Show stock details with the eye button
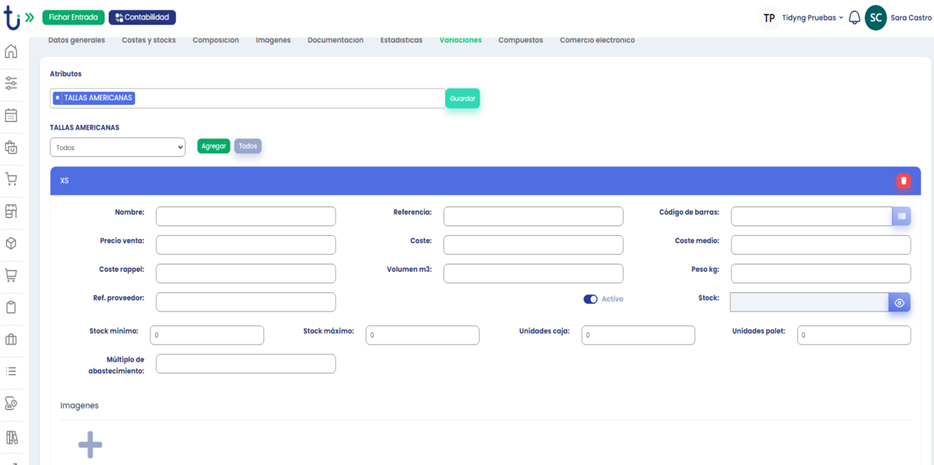Image resolution: width=934 pixels, height=465 pixels. pos(899,302)
